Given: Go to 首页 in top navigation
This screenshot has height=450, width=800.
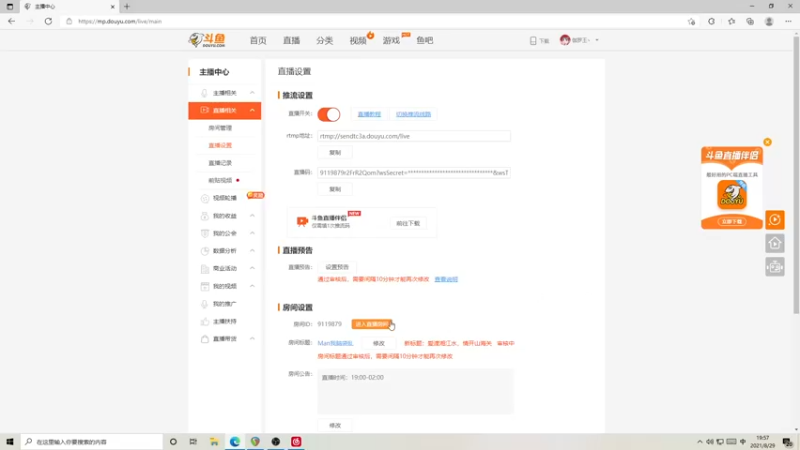Looking at the screenshot, I should [258, 40].
